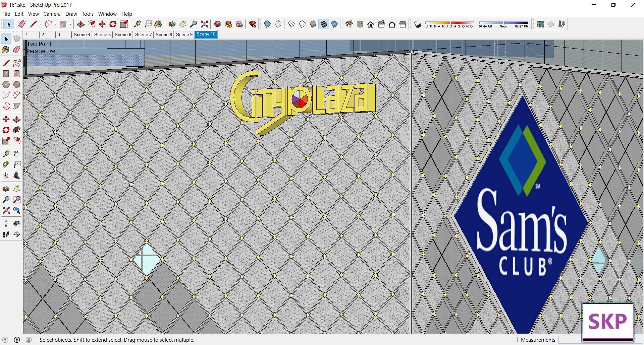The image size is (644, 345).
Task: Switch to the Scene 7 tab
Action: coord(143,34)
